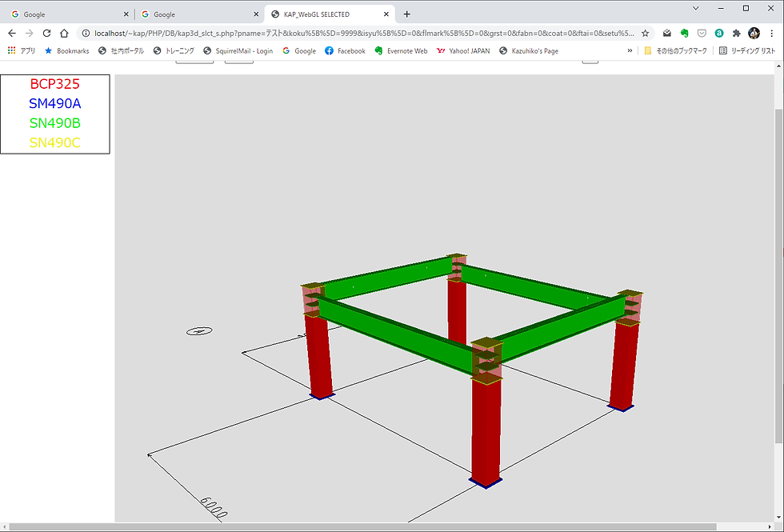
Task: Open the profile avatar icon
Action: point(754,34)
